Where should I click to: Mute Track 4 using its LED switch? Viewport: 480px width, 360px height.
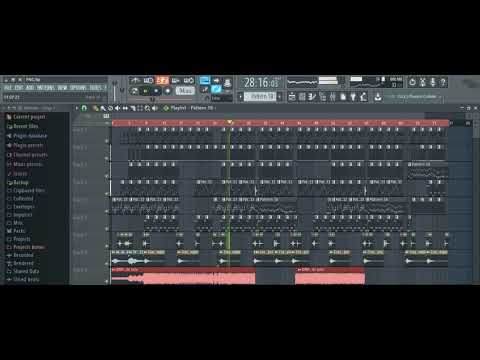(107, 193)
